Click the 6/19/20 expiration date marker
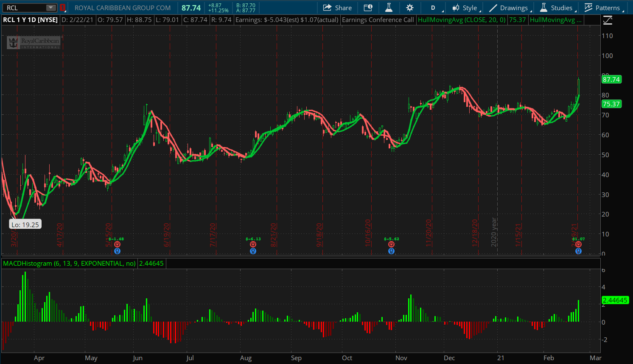 click(167, 235)
